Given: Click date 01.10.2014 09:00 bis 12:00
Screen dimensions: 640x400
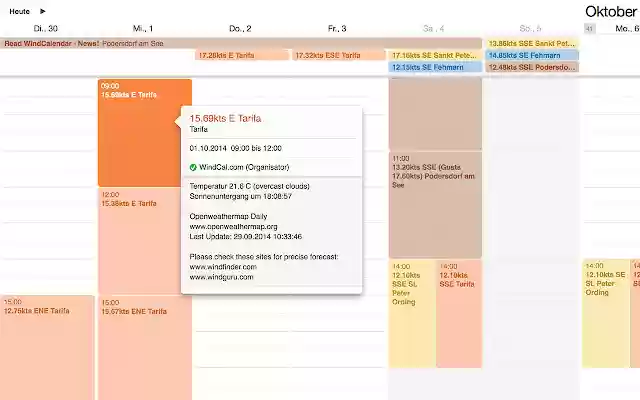Looking at the screenshot, I should [236, 148].
